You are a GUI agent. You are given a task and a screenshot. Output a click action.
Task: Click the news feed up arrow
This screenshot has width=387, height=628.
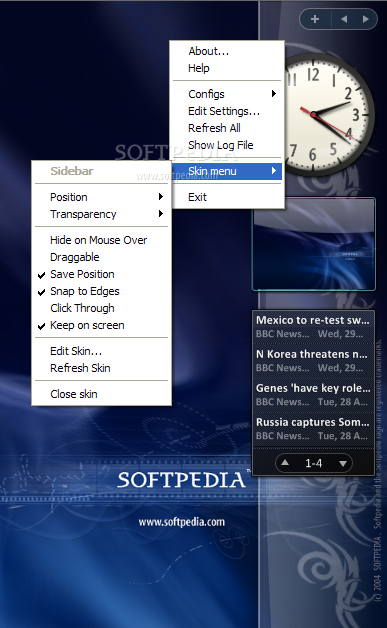285,463
